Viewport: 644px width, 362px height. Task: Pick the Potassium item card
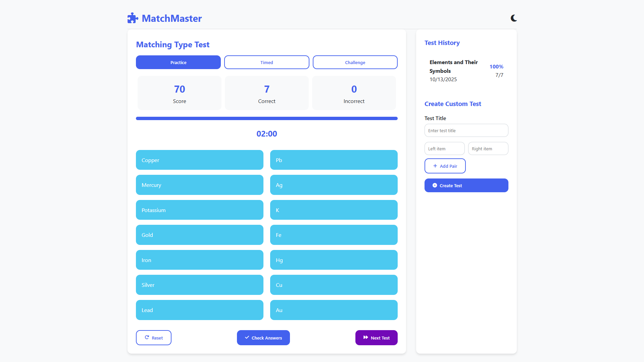pyautogui.click(x=199, y=210)
